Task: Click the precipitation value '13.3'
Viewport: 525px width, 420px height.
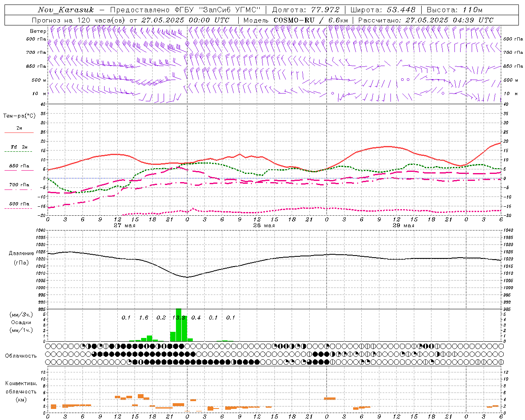Action: 178,318
